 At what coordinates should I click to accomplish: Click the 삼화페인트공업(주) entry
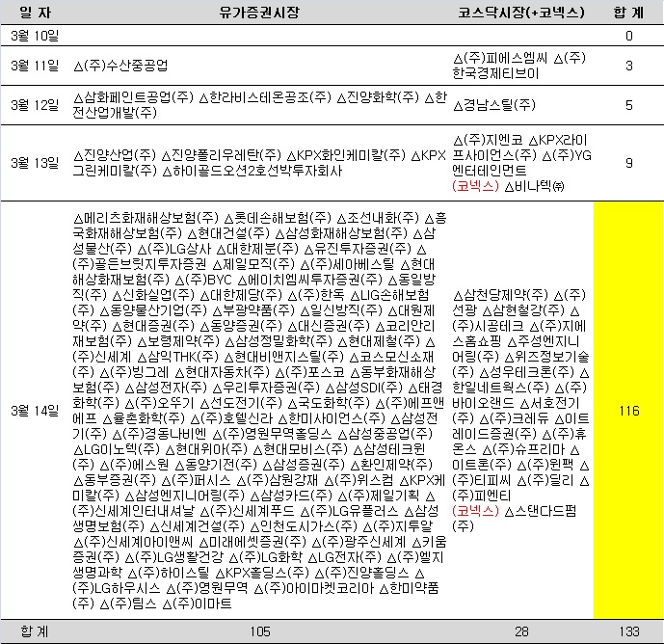tap(133, 97)
